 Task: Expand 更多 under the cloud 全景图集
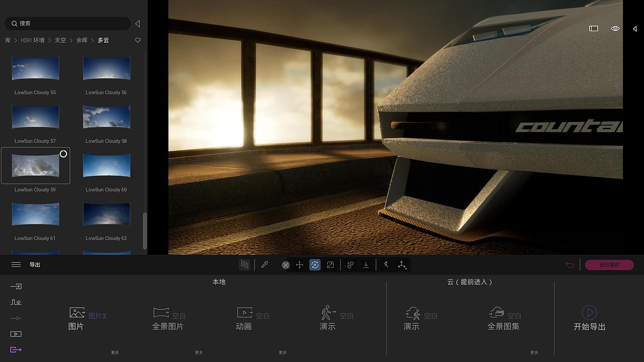pyautogui.click(x=534, y=352)
